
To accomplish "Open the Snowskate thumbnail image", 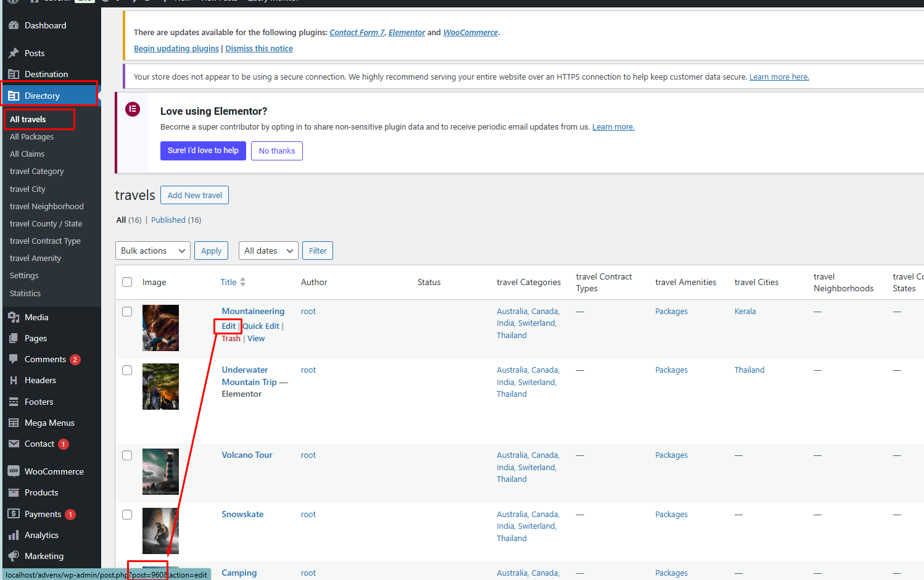I will [160, 531].
